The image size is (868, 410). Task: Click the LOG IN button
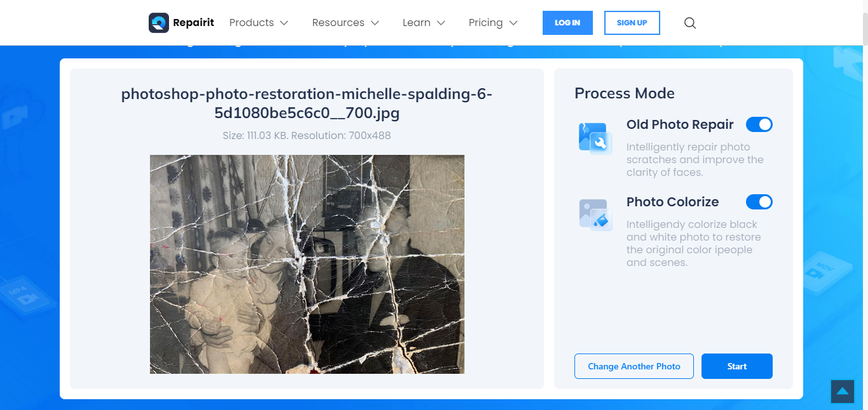[567, 23]
